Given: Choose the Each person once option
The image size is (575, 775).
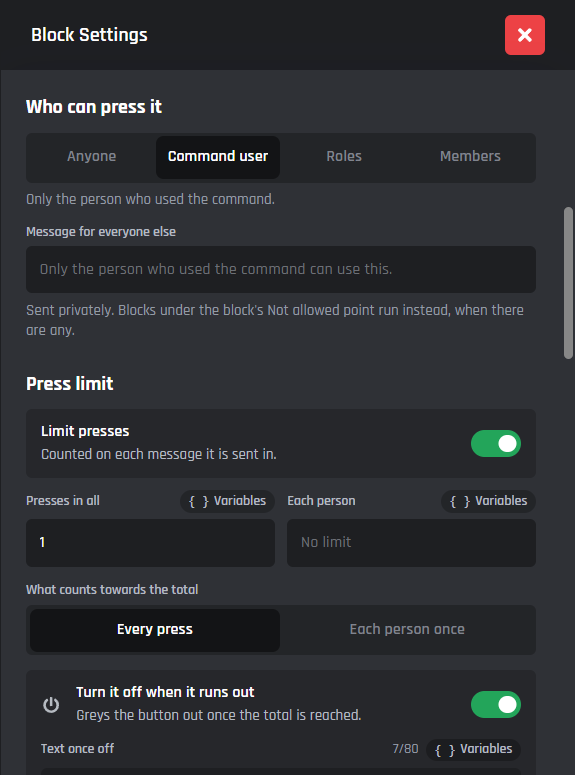Looking at the screenshot, I should (x=407, y=630).
